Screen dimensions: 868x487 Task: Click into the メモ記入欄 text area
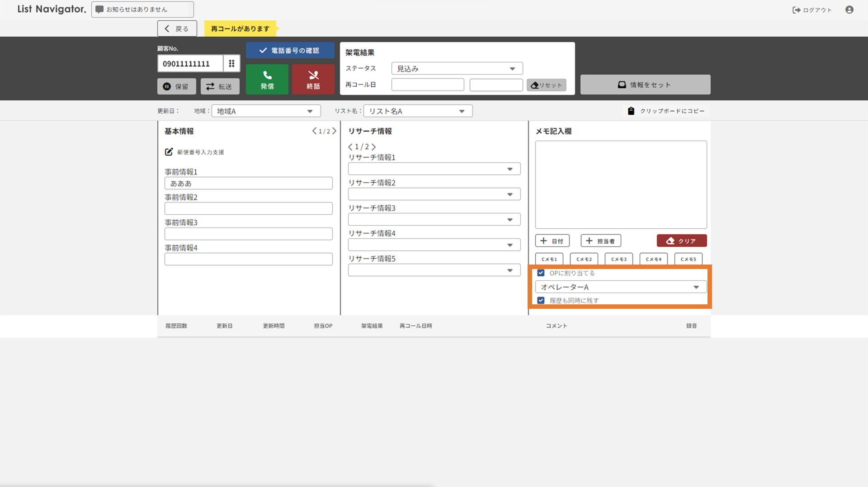coord(620,184)
